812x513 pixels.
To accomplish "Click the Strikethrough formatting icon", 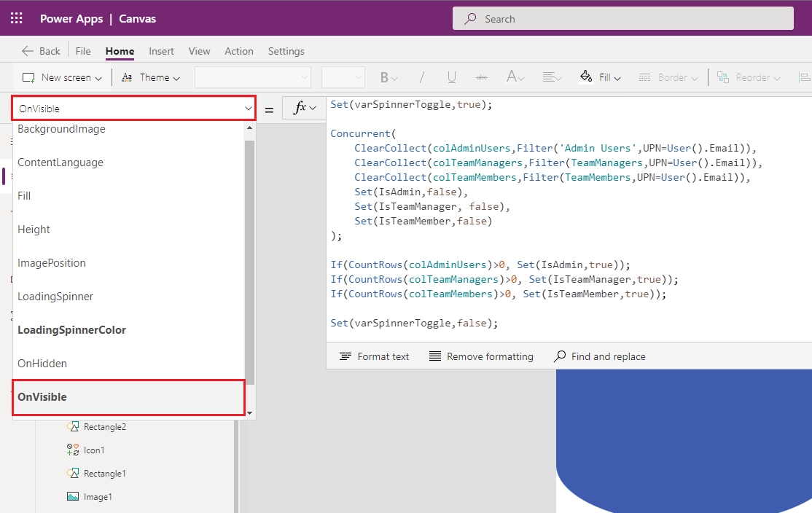I will pyautogui.click(x=481, y=77).
